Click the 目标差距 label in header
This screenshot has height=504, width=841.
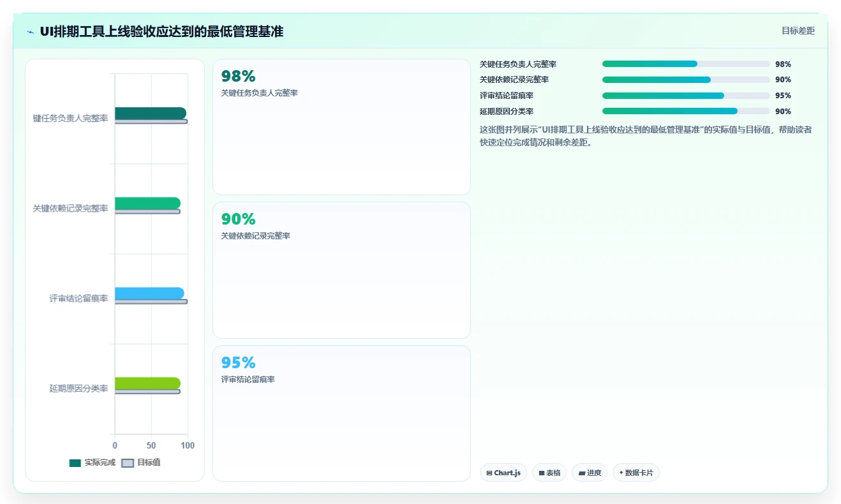798,31
